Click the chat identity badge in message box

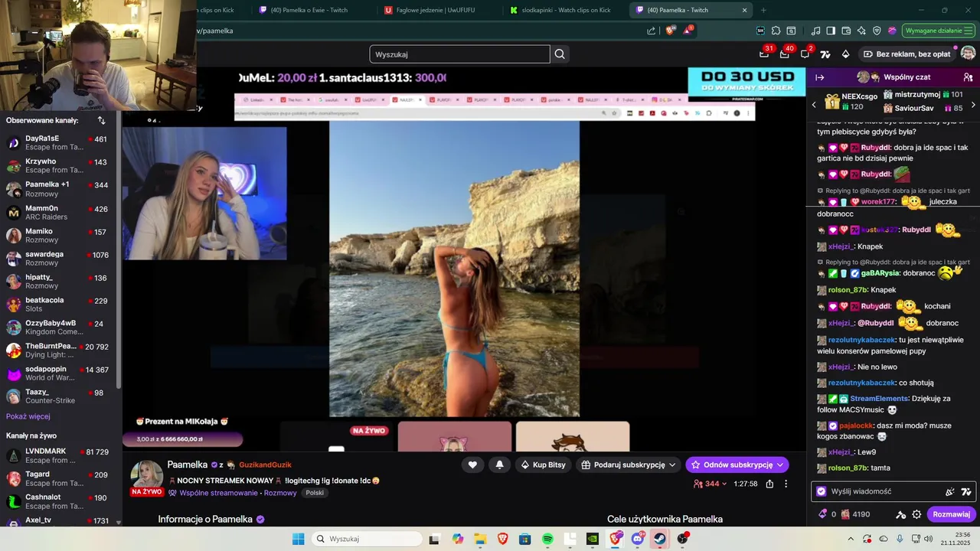click(x=822, y=491)
